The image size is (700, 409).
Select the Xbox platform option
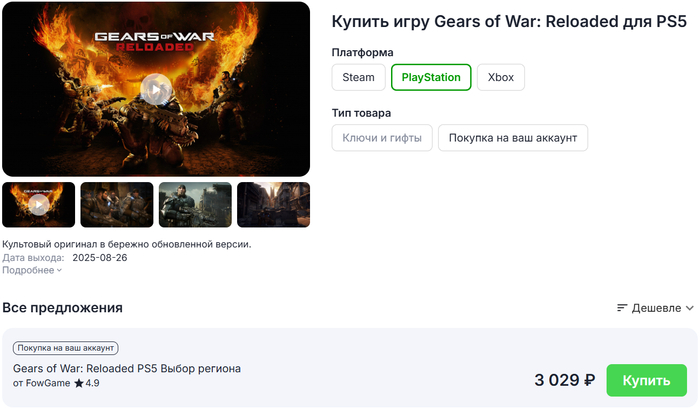[500, 77]
